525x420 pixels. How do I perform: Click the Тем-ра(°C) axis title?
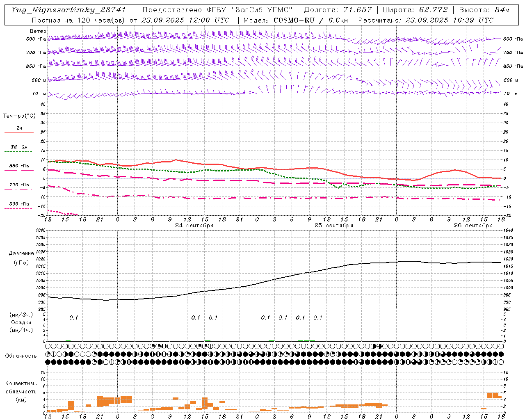pos(19,116)
